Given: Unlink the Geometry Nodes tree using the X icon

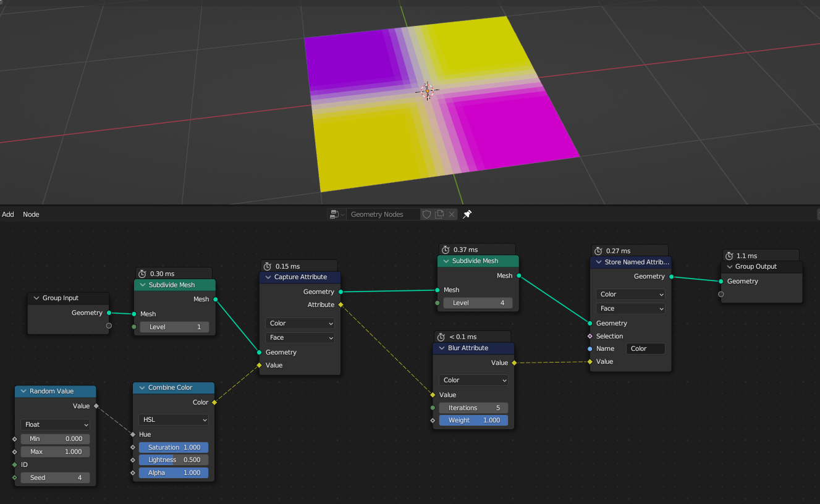Looking at the screenshot, I should pos(450,214).
